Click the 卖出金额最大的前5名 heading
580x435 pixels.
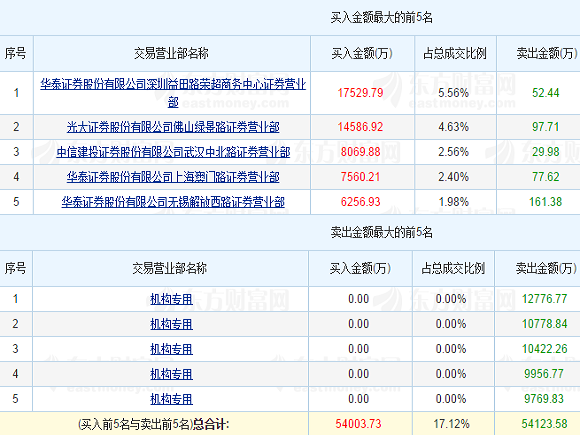point(382,232)
